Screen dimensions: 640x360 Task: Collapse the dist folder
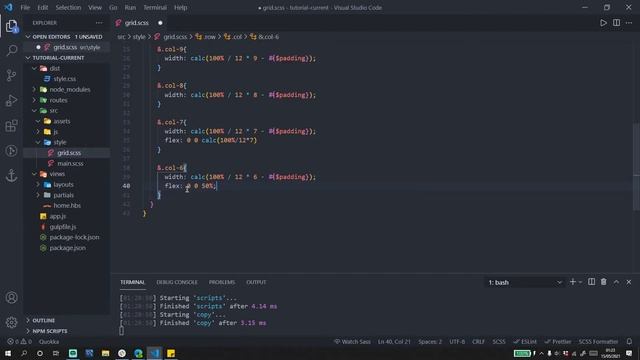[67, 68]
